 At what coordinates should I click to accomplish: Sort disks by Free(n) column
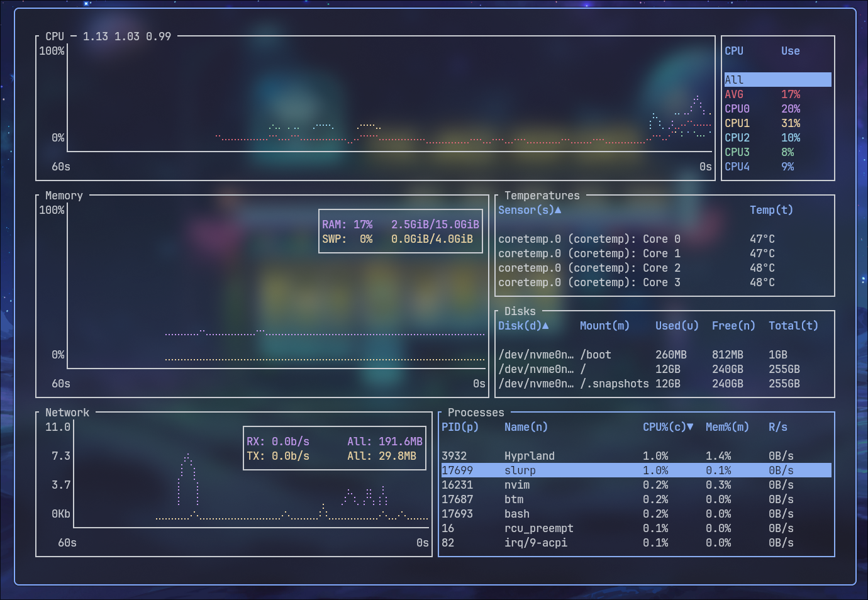(733, 326)
